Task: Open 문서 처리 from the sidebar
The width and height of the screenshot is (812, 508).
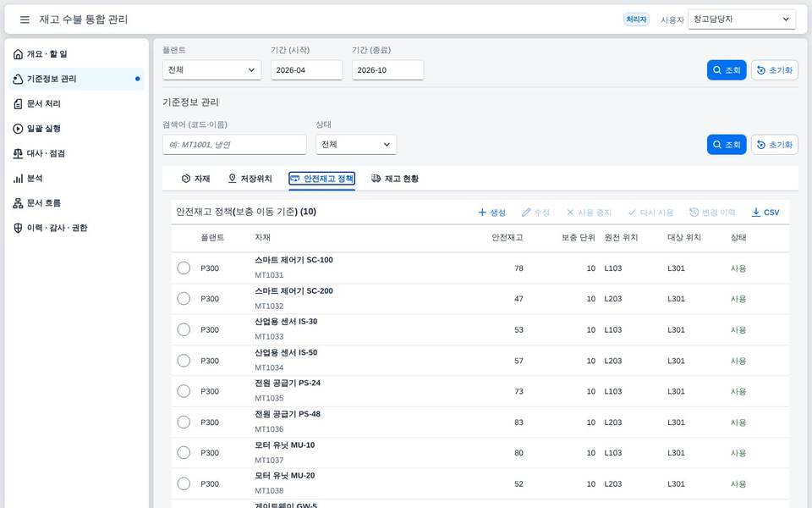Action: [x=77, y=103]
